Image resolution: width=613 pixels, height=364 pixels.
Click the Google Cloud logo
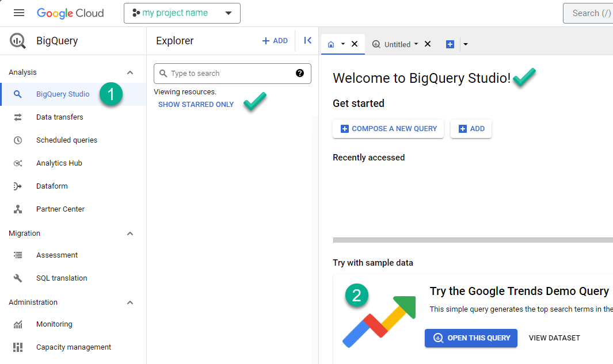[x=70, y=13]
